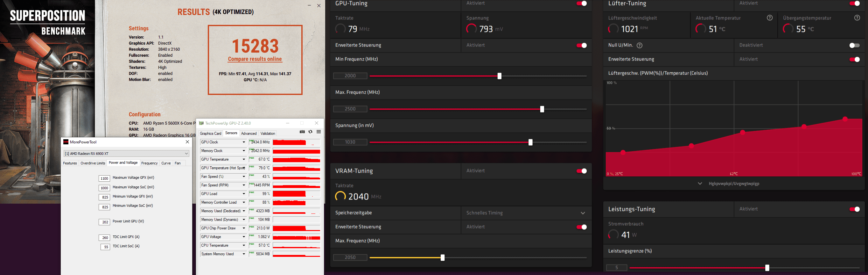Click the Leistungsgrenze (%) slider handle

[x=767, y=268]
